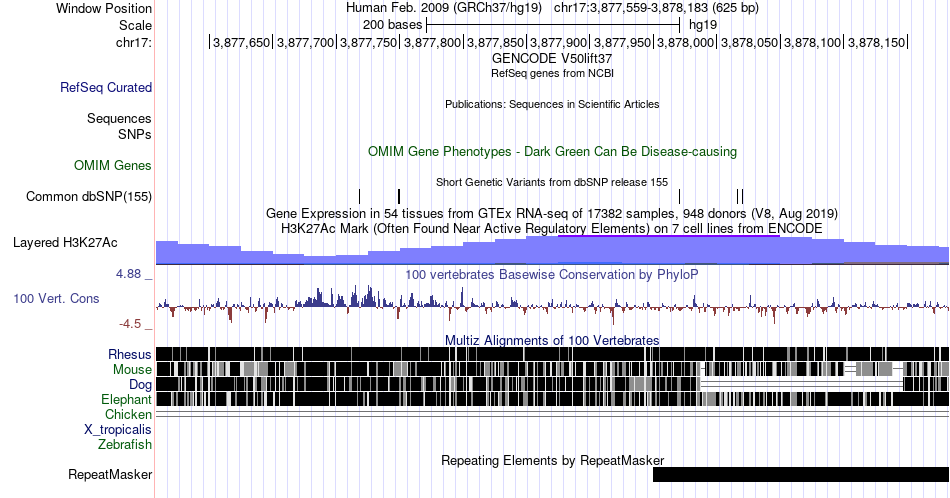The image size is (950, 498).
Task: Select the X_tropicalis species label
Action: click(x=118, y=430)
